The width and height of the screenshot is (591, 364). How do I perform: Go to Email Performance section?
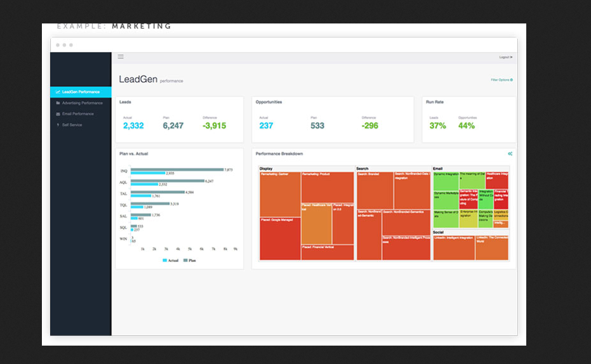point(77,114)
